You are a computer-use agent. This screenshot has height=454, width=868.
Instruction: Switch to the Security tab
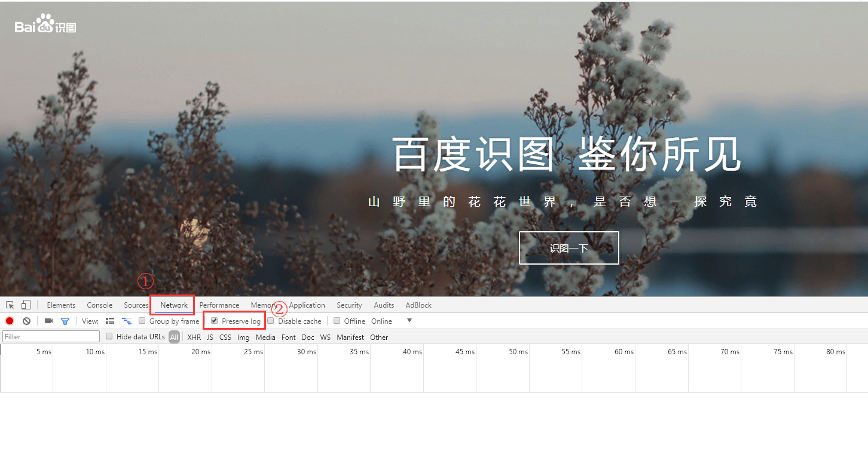point(349,305)
